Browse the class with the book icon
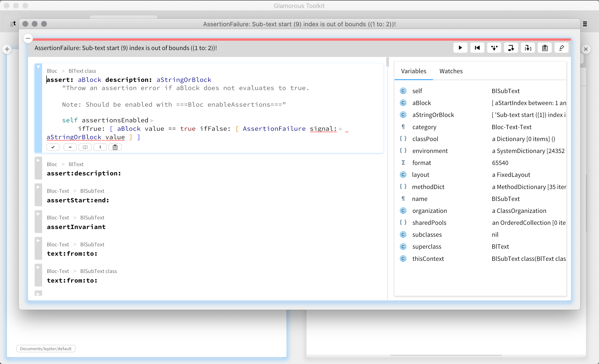The height and width of the screenshot is (364, 599). click(85, 147)
